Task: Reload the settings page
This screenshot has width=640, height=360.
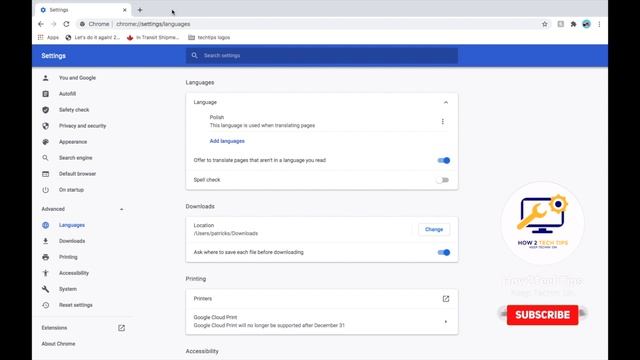Action: (66, 24)
